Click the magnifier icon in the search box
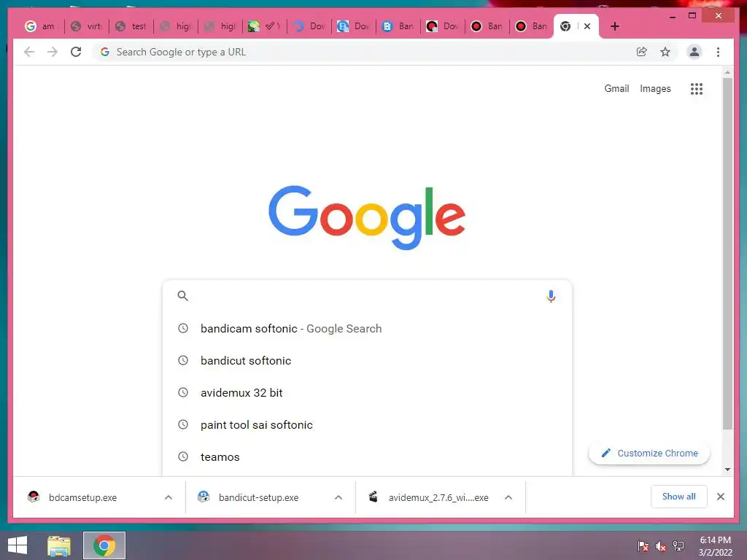747x560 pixels. (182, 296)
